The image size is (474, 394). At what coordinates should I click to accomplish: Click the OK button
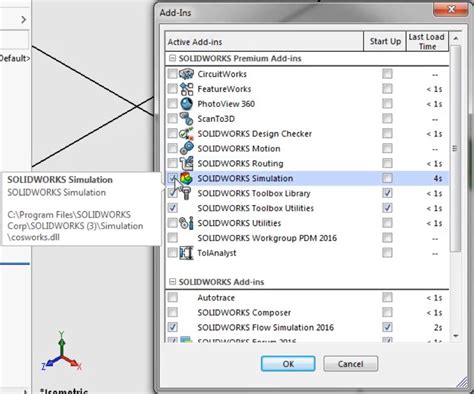[x=288, y=364]
